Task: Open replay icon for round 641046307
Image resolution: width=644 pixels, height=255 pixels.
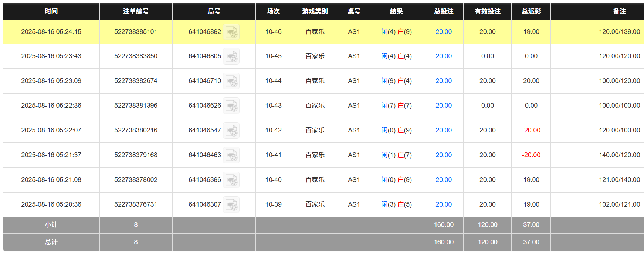Action: 231,205
